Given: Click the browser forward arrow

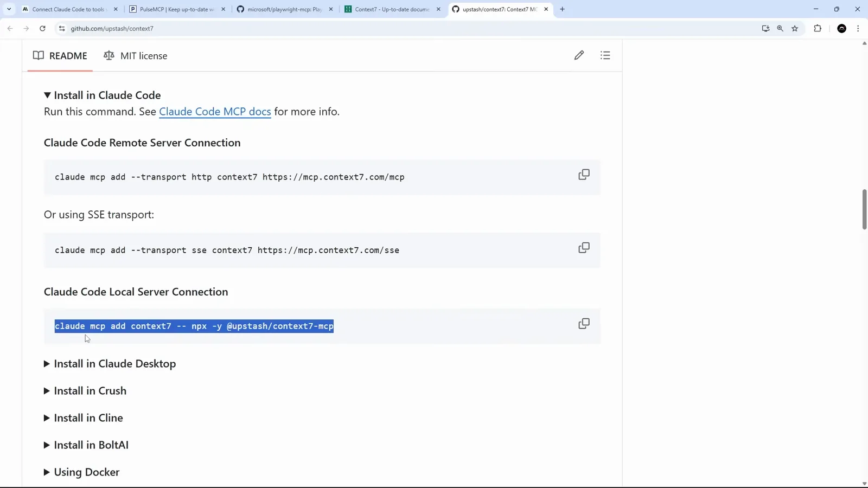Looking at the screenshot, I should [26, 28].
